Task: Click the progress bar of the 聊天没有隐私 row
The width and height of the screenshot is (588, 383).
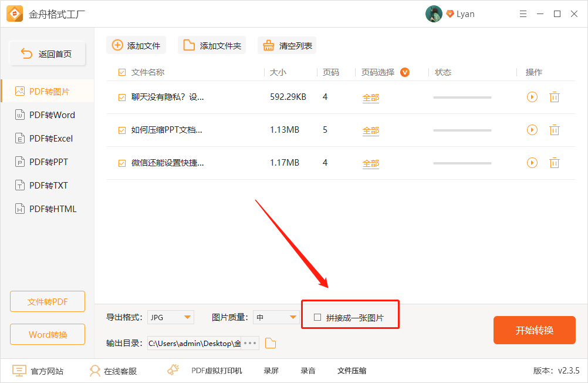Action: coord(462,98)
